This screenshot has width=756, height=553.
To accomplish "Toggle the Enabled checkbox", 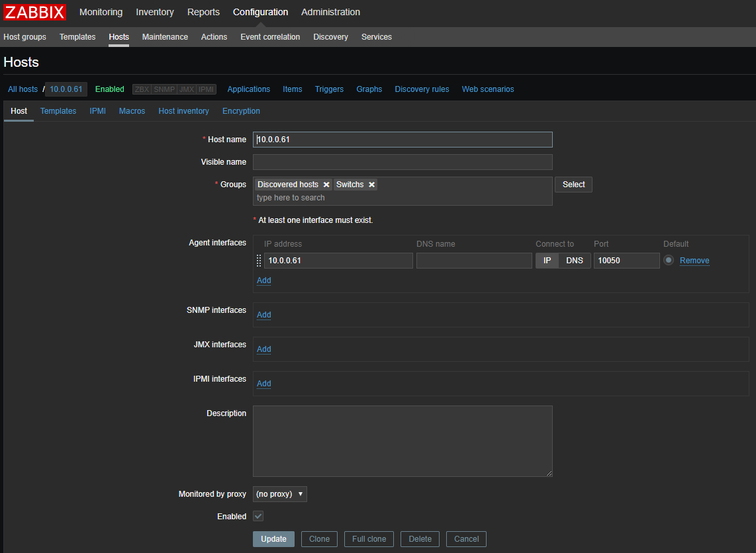I will [258, 516].
